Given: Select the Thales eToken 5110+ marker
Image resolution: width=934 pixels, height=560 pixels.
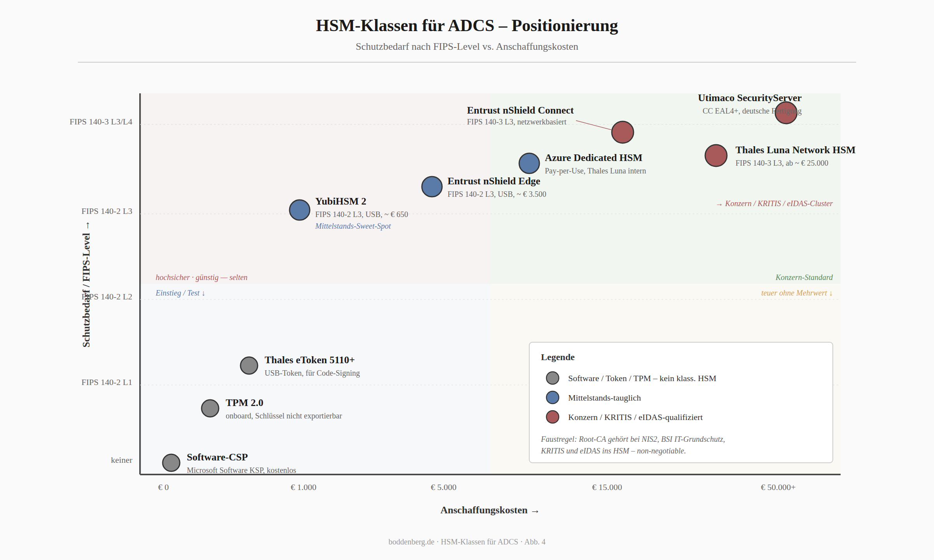Looking at the screenshot, I should 249,366.
